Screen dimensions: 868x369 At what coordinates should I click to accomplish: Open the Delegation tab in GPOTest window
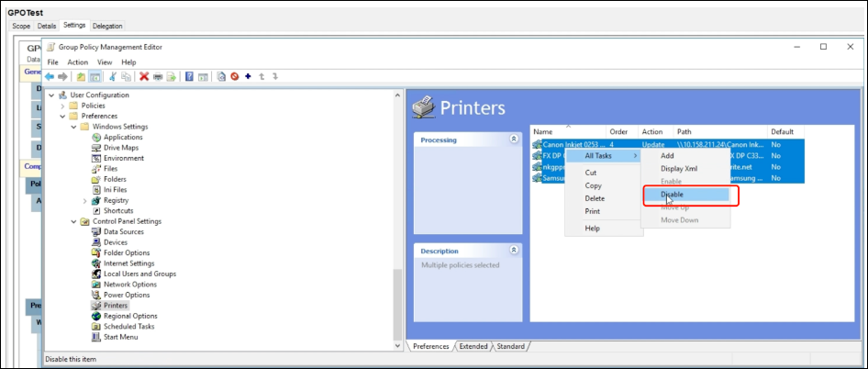click(x=107, y=26)
